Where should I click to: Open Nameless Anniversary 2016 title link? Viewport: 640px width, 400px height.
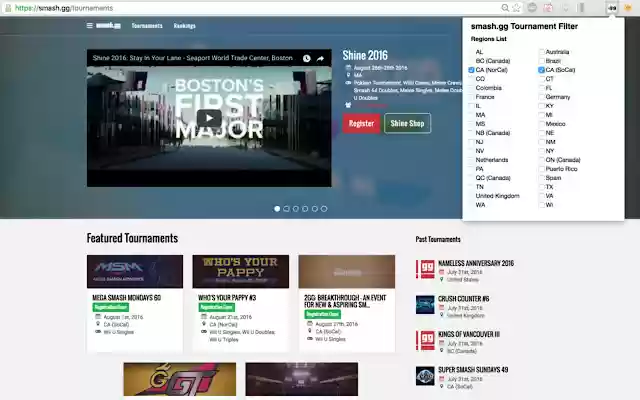click(x=476, y=263)
